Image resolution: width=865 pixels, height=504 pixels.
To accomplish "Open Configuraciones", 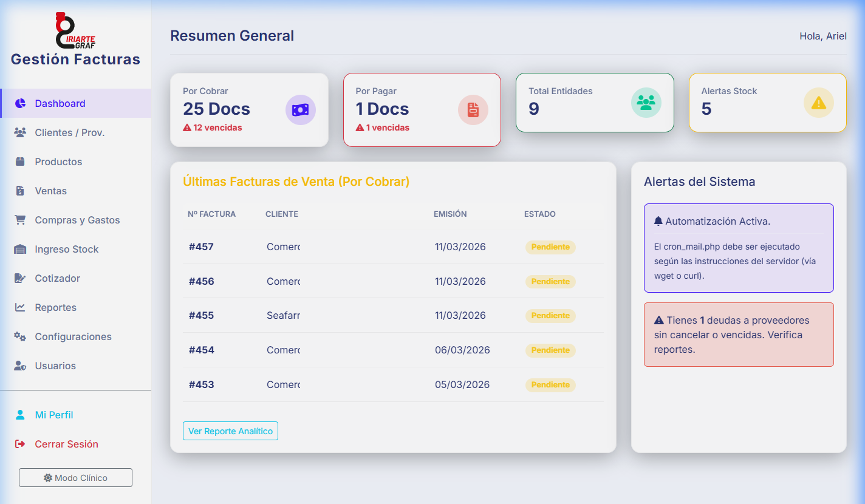I will (76, 336).
